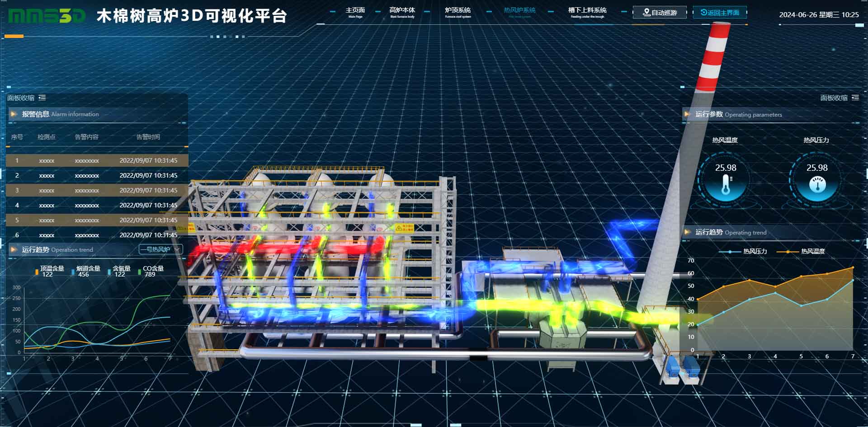This screenshot has height=427, width=868.
Task: Click the orange 顶温含量 legend swatch
Action: point(37,272)
